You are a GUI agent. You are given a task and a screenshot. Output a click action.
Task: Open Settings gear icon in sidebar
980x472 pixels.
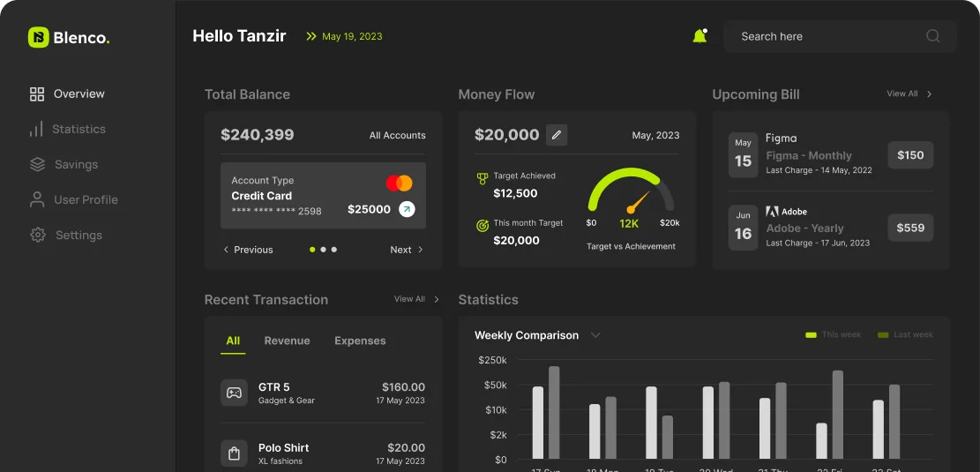pyautogui.click(x=37, y=235)
